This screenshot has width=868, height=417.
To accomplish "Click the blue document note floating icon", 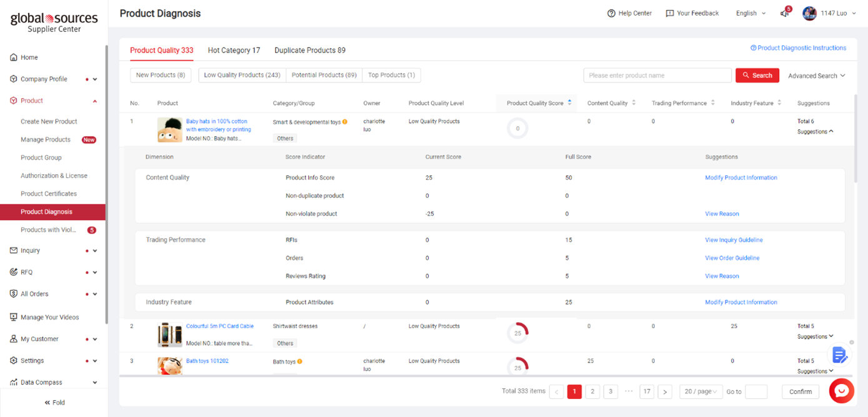I will [839, 355].
